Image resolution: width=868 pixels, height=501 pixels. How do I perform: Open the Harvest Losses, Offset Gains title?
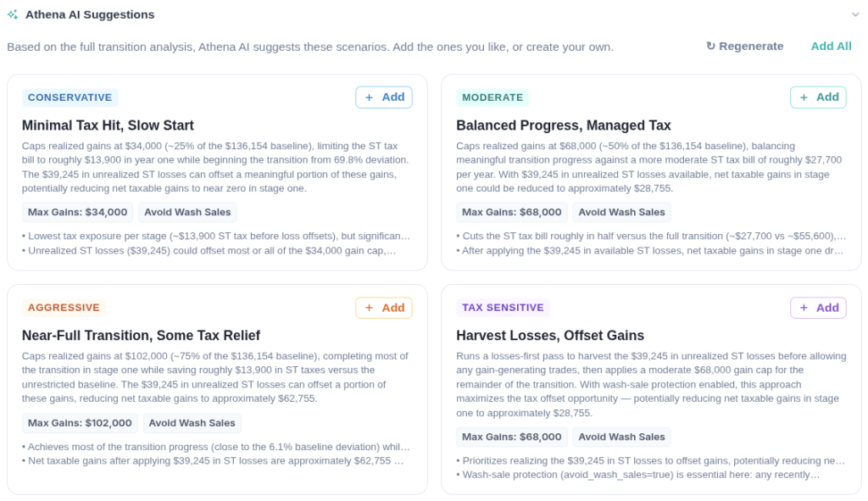(549, 336)
